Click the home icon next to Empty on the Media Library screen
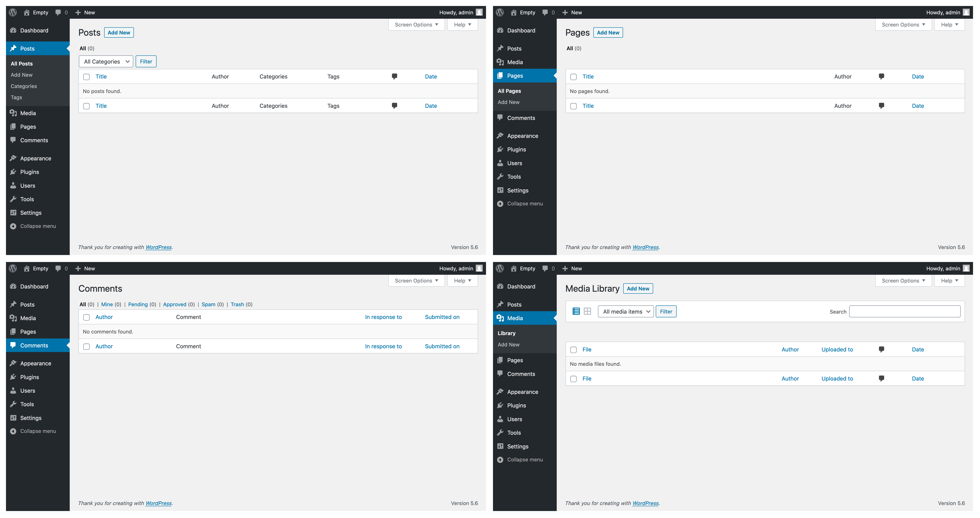Viewport: 980px width, 518px height. pyautogui.click(x=514, y=268)
